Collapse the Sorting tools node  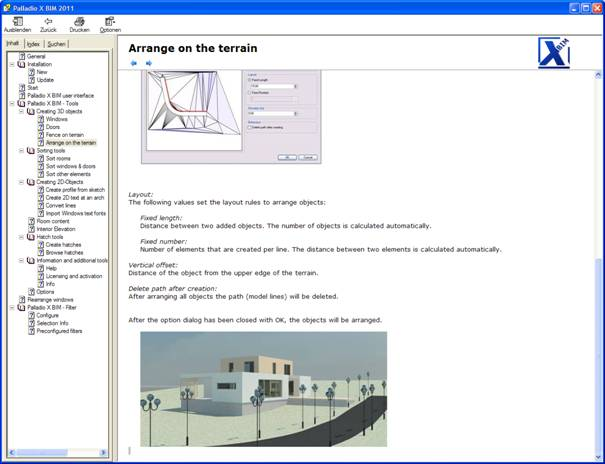point(22,150)
